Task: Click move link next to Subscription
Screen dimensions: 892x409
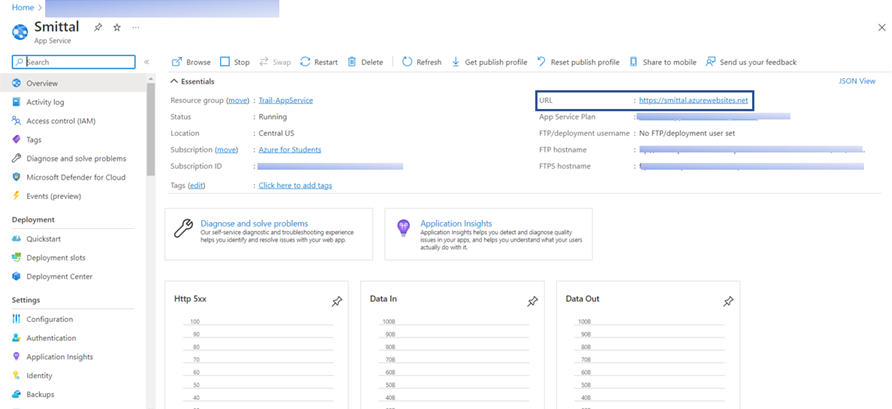Action: click(226, 150)
